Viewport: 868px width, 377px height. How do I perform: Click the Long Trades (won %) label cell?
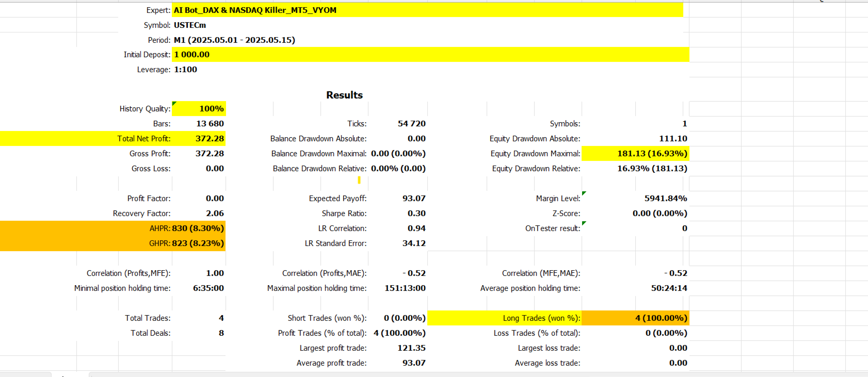click(x=505, y=318)
